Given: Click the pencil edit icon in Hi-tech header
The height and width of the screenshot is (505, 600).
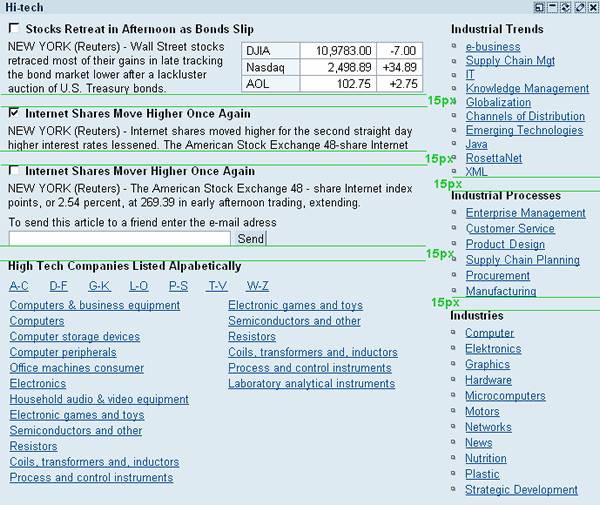Looking at the screenshot, I should pyautogui.click(x=580, y=8).
